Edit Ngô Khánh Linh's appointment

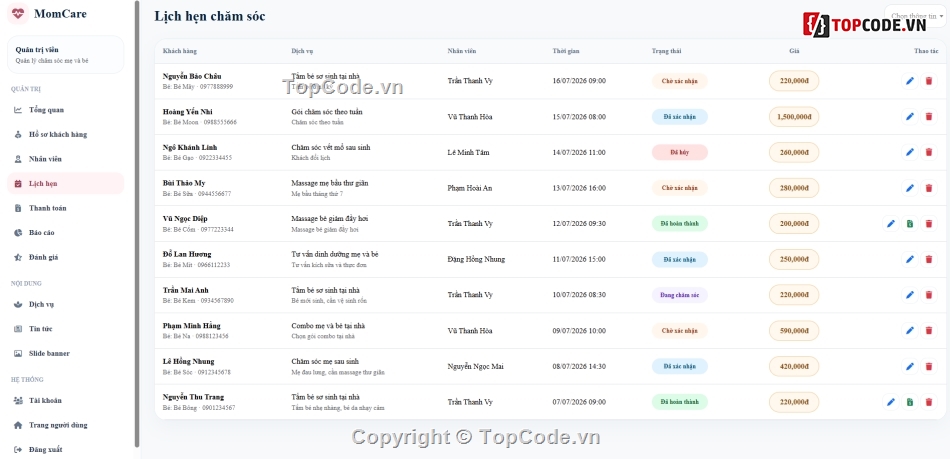pyautogui.click(x=909, y=153)
